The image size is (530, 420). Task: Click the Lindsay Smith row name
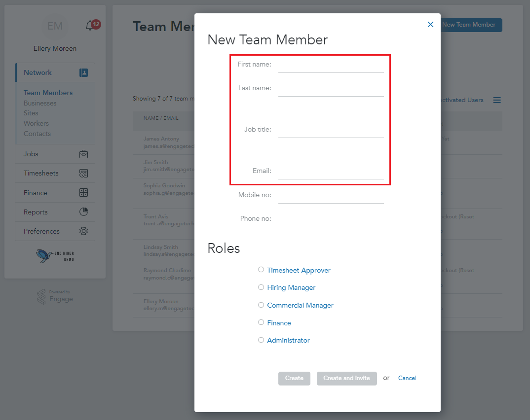[160, 247]
